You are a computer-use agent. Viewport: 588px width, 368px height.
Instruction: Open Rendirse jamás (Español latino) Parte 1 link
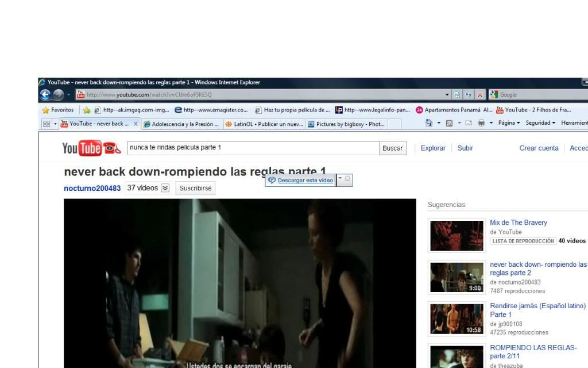537,310
